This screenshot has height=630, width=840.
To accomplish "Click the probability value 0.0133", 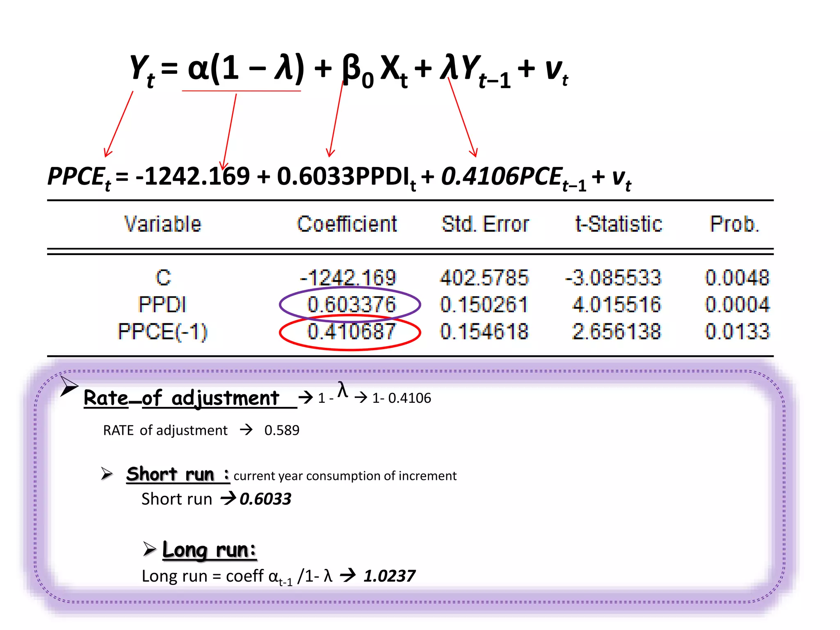I will pyautogui.click(x=737, y=331).
